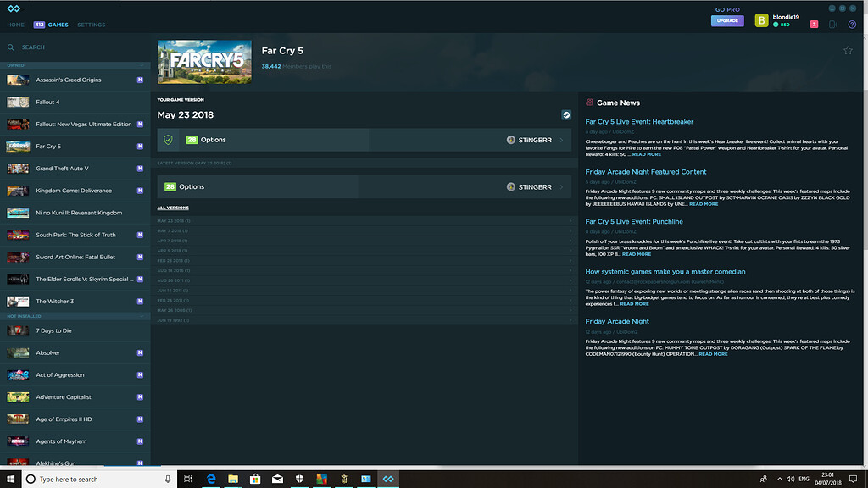Switch to the HOME tab
Viewport: 868px width, 488px height.
click(14, 25)
